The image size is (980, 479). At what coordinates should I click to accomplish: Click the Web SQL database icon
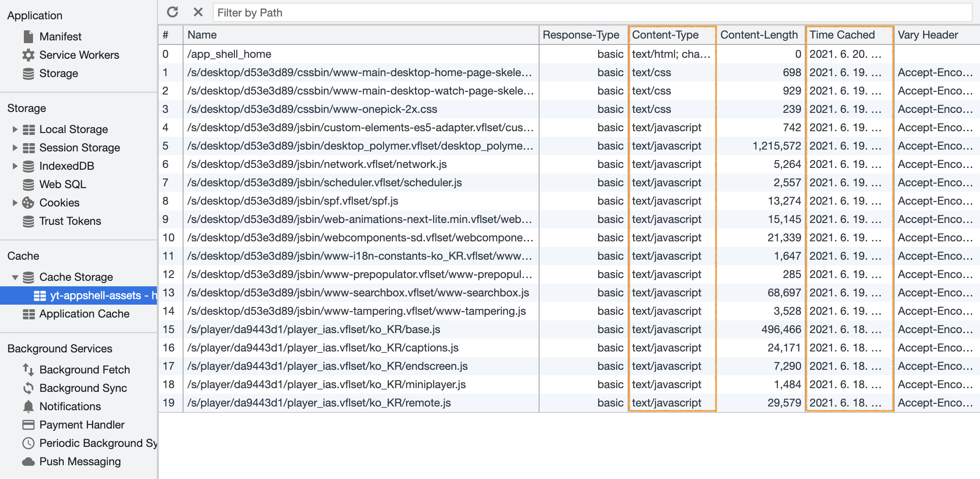pos(28,184)
